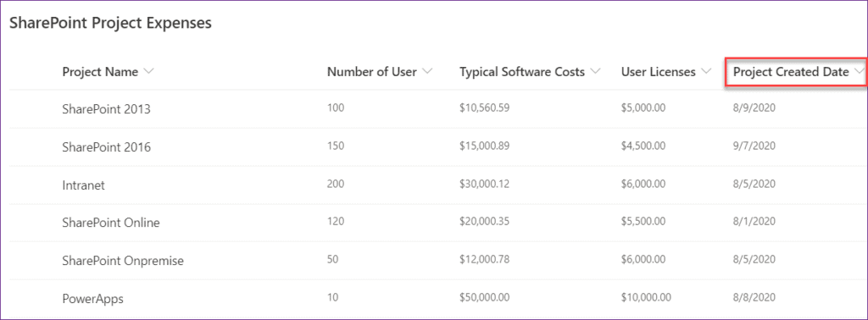Select the $4,500.00 user licenses cell
This screenshot has width=868, height=320.
644,146
